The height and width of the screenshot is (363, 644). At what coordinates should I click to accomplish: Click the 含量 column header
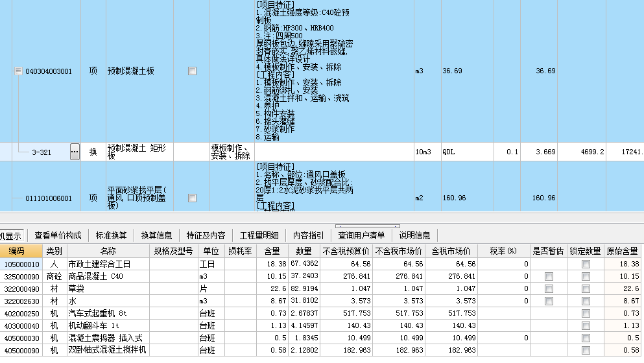pyautogui.click(x=272, y=251)
